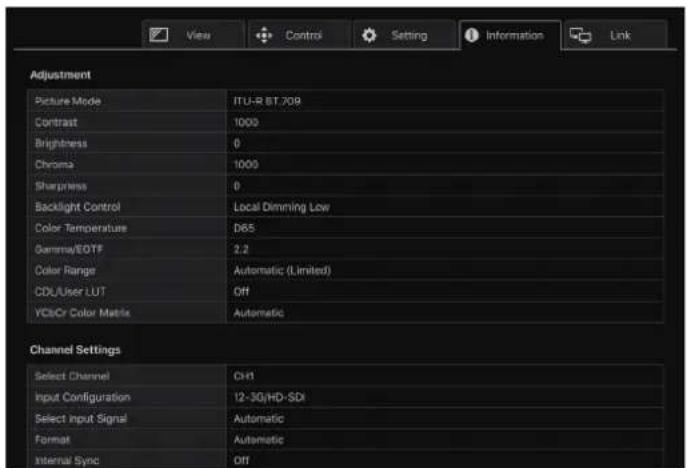Select the Contrast row label
Image resolution: width=687 pixels, height=468 pixels.
click(56, 122)
